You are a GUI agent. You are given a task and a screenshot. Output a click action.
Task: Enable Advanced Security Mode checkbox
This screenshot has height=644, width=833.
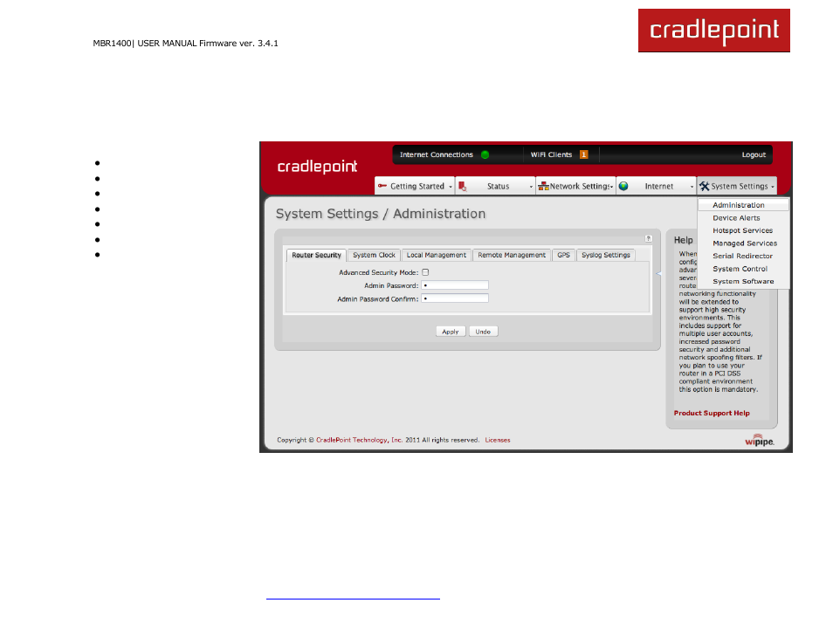click(425, 272)
